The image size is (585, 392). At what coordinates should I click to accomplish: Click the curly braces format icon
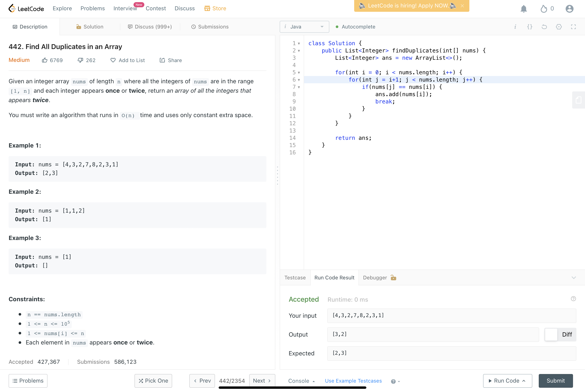tap(530, 27)
